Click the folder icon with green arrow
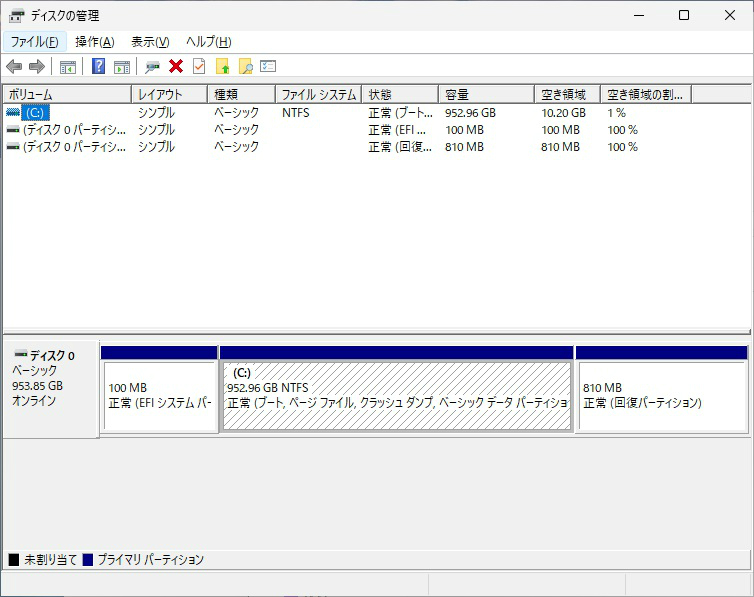 point(223,67)
